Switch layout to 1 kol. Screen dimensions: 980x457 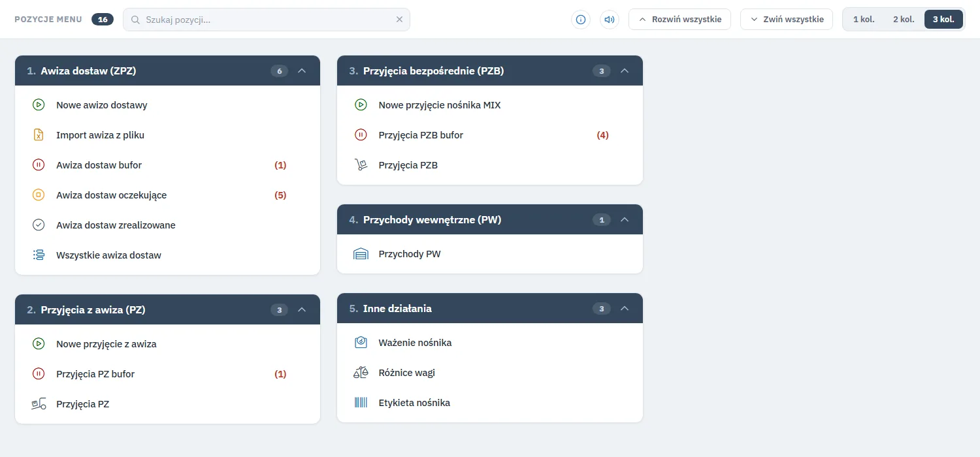[x=864, y=20]
